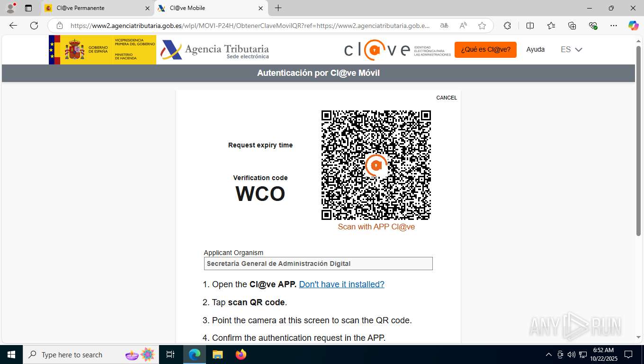Click the browser address bar URL

point(250,26)
